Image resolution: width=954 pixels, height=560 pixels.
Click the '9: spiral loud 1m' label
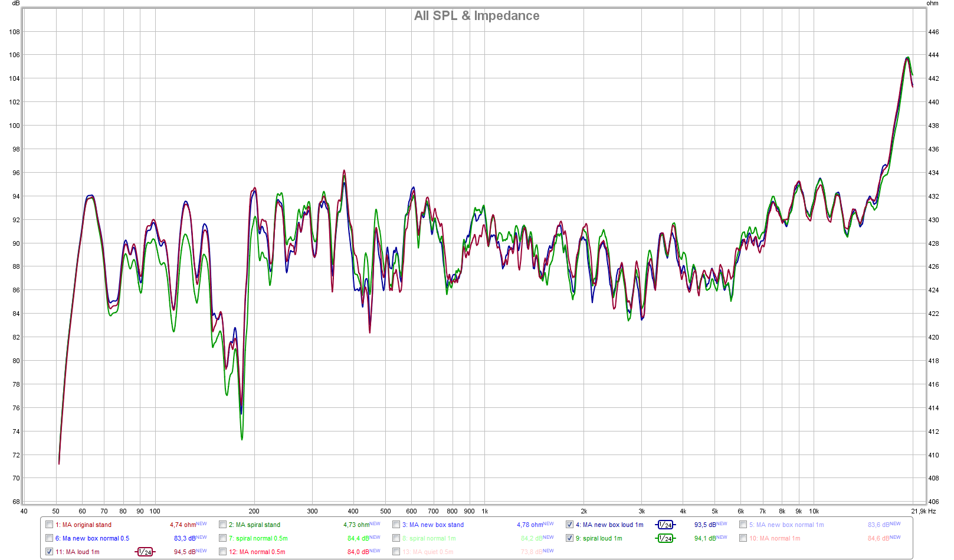tap(599, 538)
